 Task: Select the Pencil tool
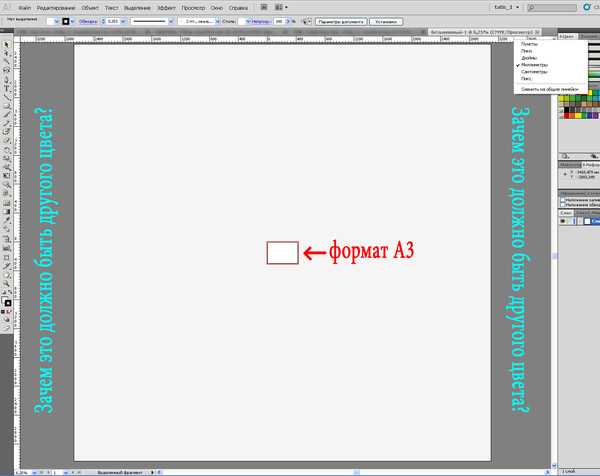7,123
